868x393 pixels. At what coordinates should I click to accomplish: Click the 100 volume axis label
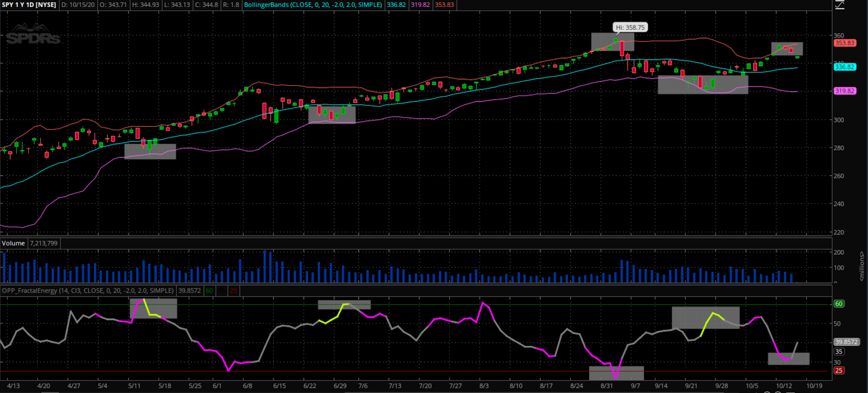pyautogui.click(x=839, y=267)
